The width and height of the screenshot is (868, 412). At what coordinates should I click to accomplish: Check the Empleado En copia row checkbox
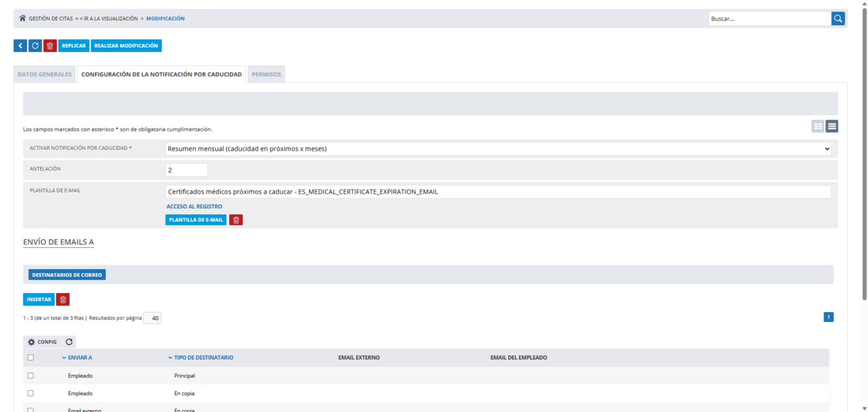tap(31, 393)
